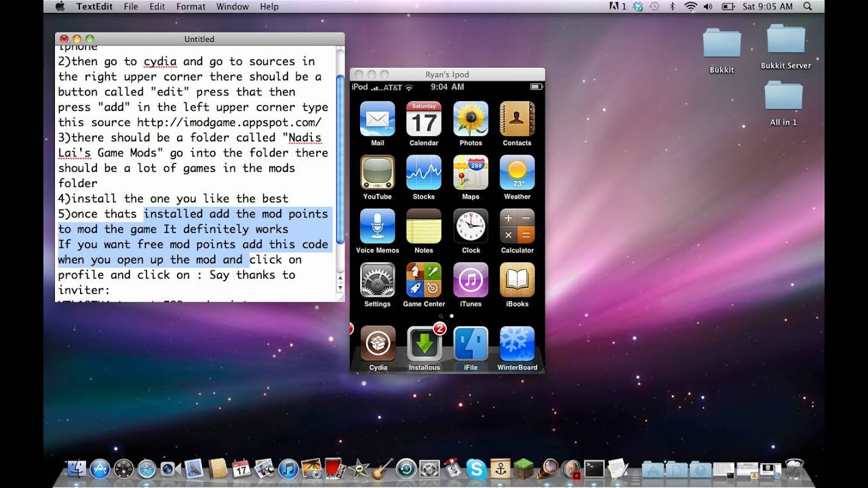868x488 pixels.
Task: Open Terminal from the dock
Action: point(595,469)
